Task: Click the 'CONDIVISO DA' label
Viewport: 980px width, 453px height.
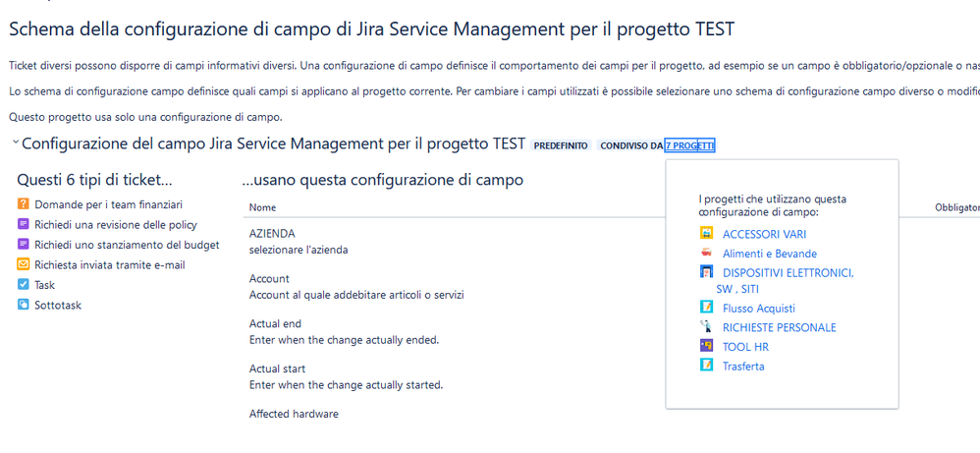Action: click(x=631, y=145)
